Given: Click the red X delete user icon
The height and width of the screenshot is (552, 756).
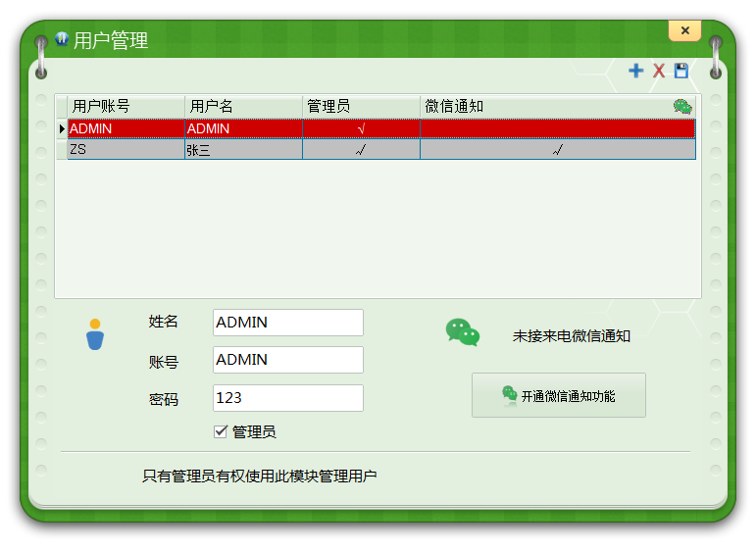Looking at the screenshot, I should pyautogui.click(x=659, y=71).
